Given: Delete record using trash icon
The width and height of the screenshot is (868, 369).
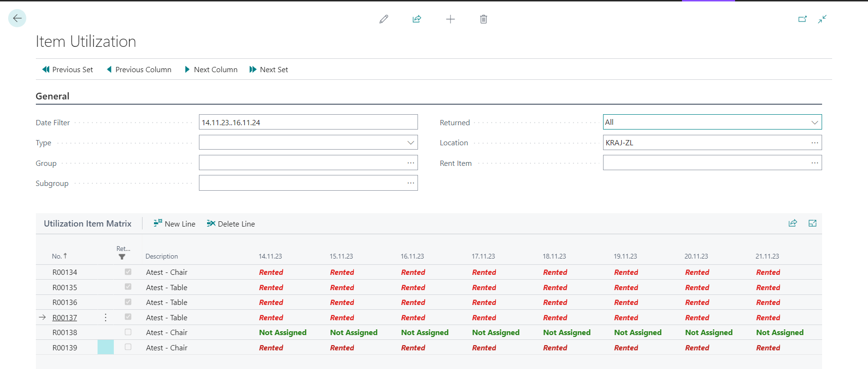Looking at the screenshot, I should tap(483, 19).
